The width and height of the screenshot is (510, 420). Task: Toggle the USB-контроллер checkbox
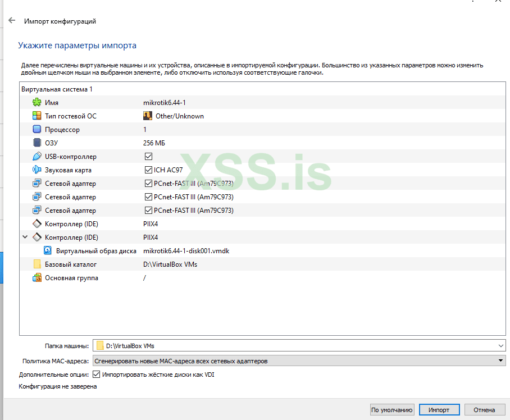[x=149, y=156]
